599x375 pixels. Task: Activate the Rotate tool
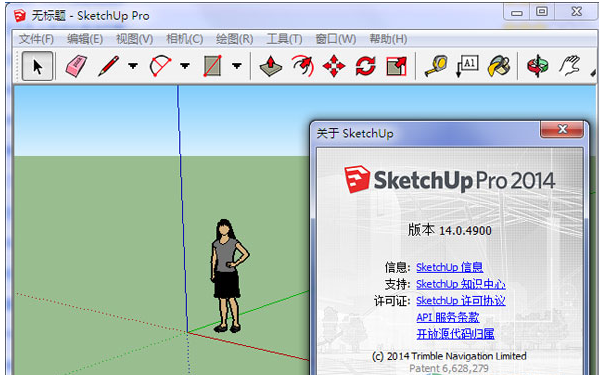[366, 66]
